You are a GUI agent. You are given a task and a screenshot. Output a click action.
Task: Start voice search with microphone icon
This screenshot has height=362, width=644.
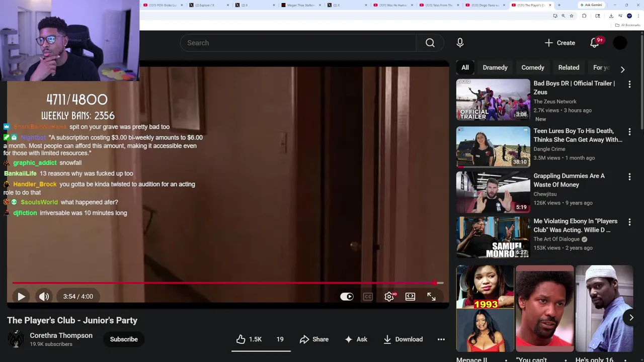[x=460, y=43]
